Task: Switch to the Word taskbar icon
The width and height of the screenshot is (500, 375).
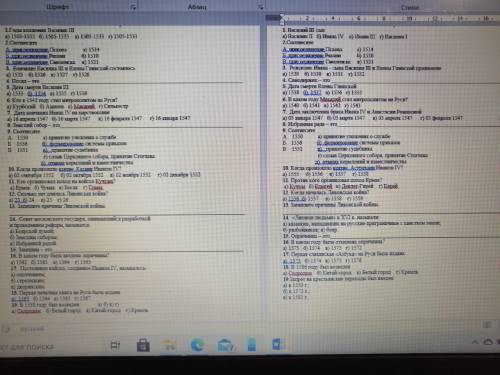Action: point(277,344)
